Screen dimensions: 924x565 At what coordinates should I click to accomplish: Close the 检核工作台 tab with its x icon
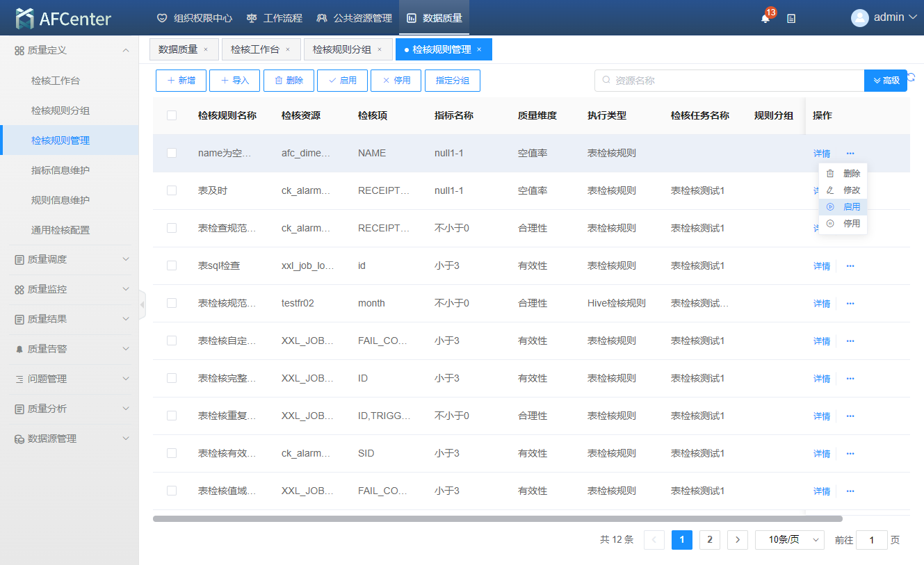pos(288,49)
